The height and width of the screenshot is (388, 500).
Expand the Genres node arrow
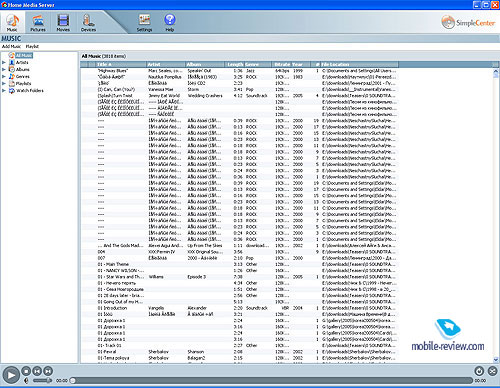pyautogui.click(x=4, y=76)
